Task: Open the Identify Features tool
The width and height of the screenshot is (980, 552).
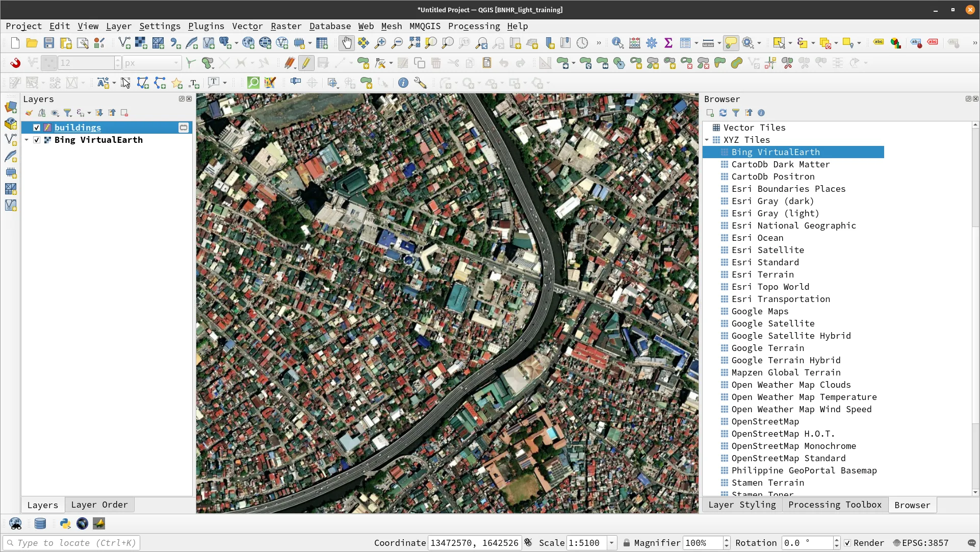Action: pyautogui.click(x=617, y=43)
